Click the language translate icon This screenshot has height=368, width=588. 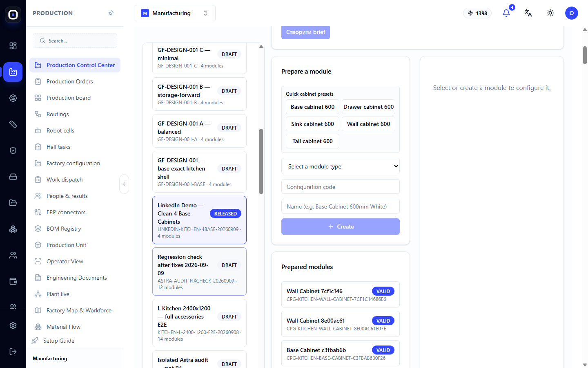point(528,13)
